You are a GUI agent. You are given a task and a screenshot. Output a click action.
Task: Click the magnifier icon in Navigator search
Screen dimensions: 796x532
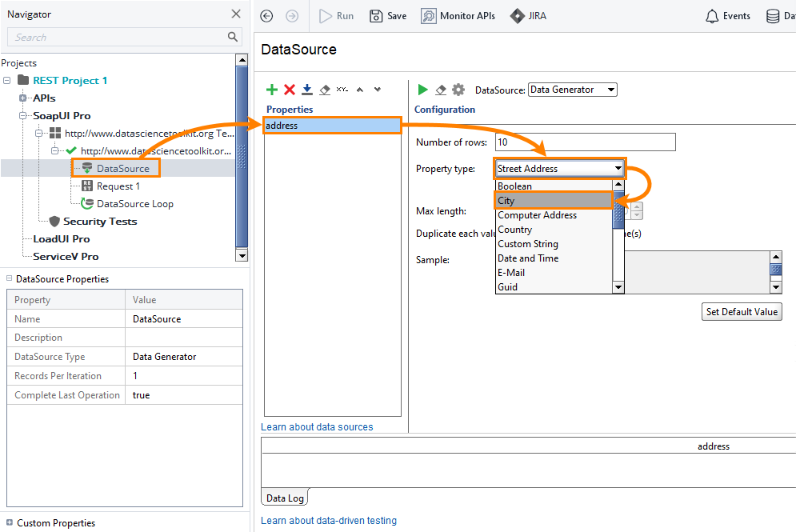pyautogui.click(x=233, y=37)
